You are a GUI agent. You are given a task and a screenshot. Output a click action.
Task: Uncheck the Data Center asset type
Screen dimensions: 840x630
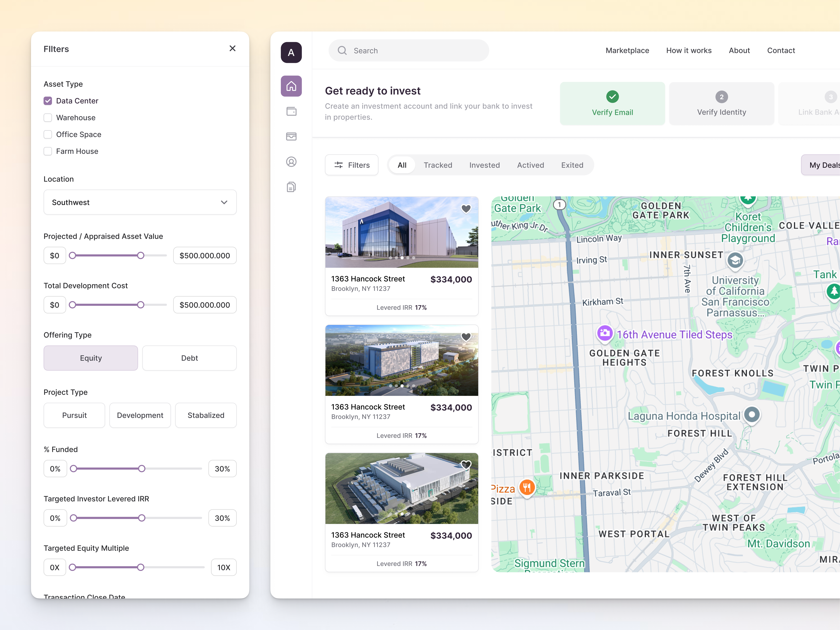tap(48, 101)
